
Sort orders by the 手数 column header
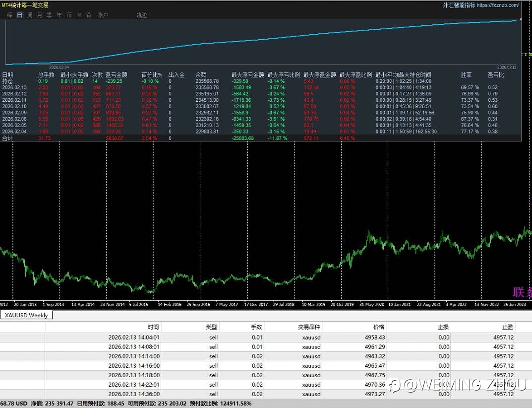point(256,327)
